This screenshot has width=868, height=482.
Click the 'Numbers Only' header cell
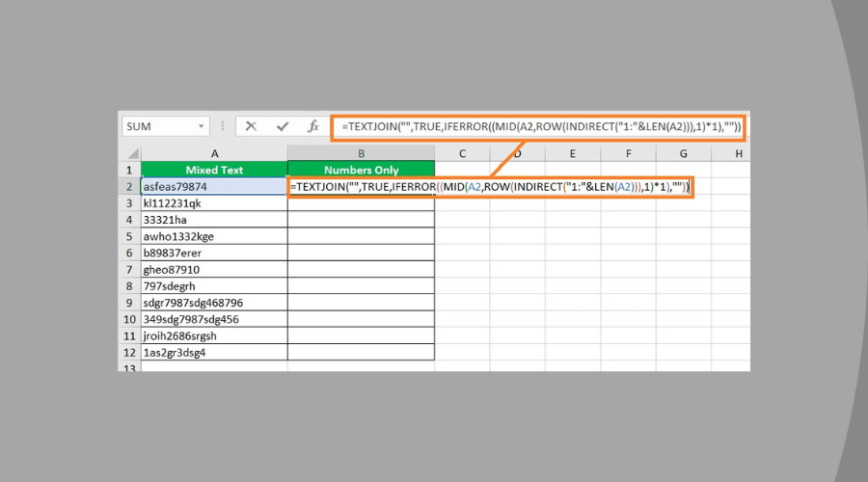(x=361, y=170)
